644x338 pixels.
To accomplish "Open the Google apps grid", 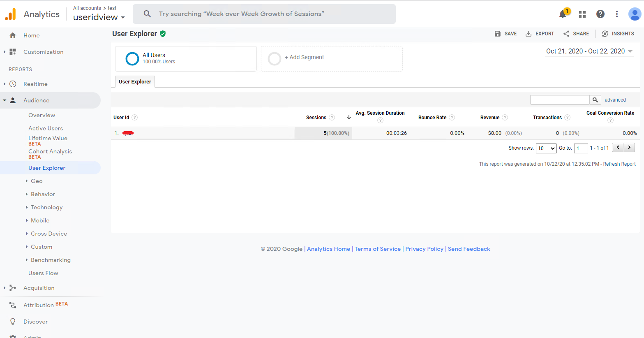I will pos(582,14).
